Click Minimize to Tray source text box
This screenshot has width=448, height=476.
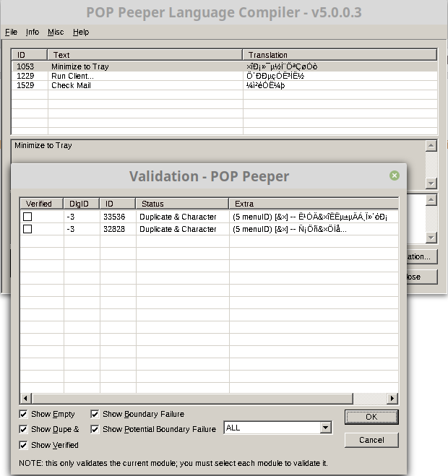(x=218, y=152)
